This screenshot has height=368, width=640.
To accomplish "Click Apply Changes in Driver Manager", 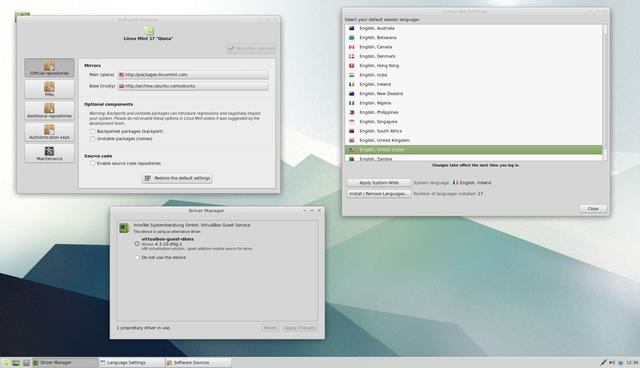I will [300, 328].
